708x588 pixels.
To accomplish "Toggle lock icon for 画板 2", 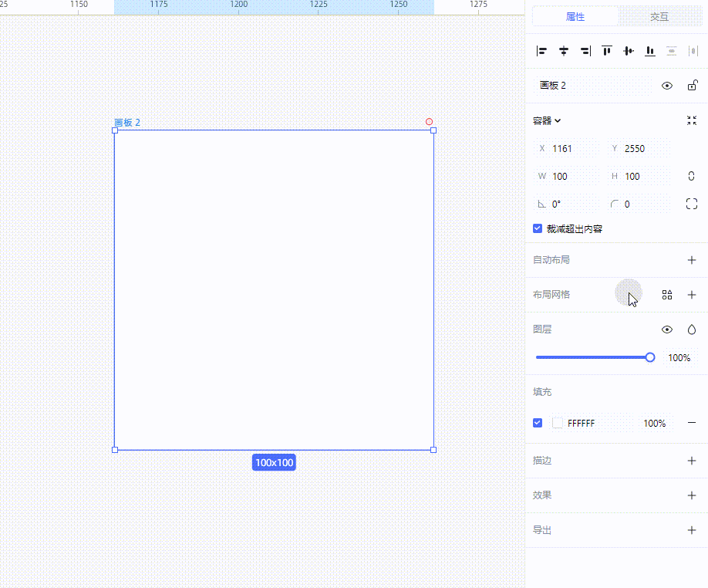I will click(x=693, y=86).
